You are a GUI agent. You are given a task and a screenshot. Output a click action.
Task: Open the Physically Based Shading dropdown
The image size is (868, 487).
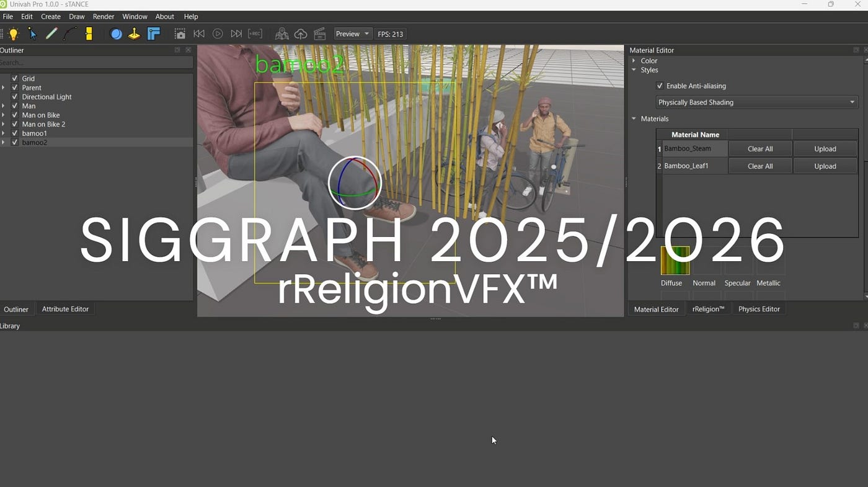click(x=757, y=102)
